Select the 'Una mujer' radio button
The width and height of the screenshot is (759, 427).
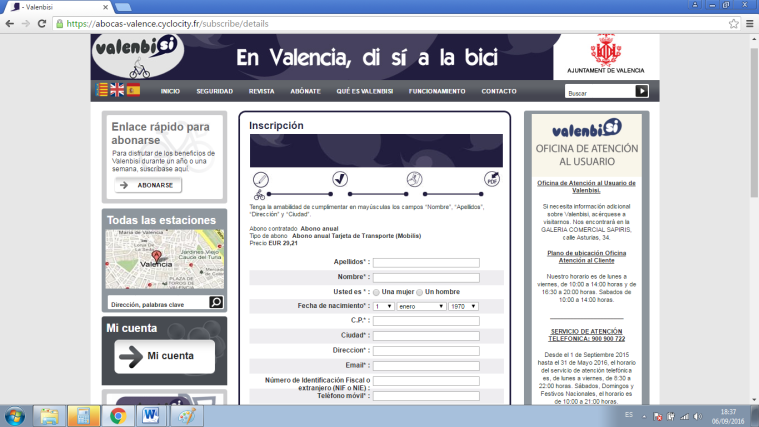[x=376, y=292]
